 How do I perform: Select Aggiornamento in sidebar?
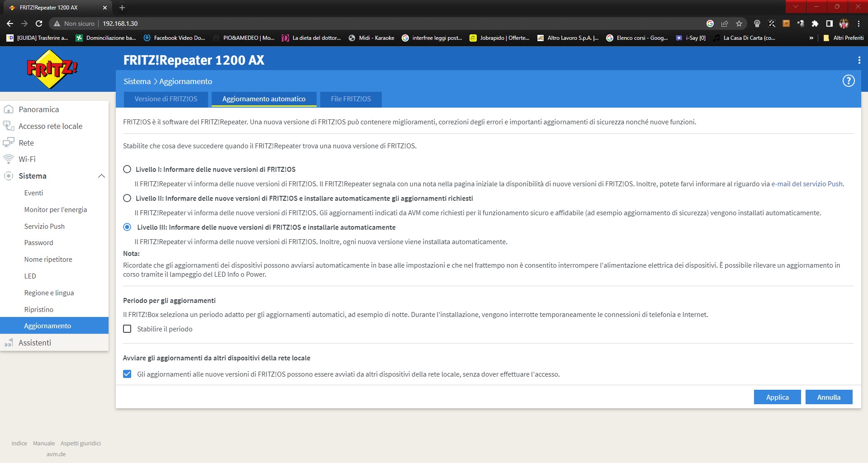point(54,326)
